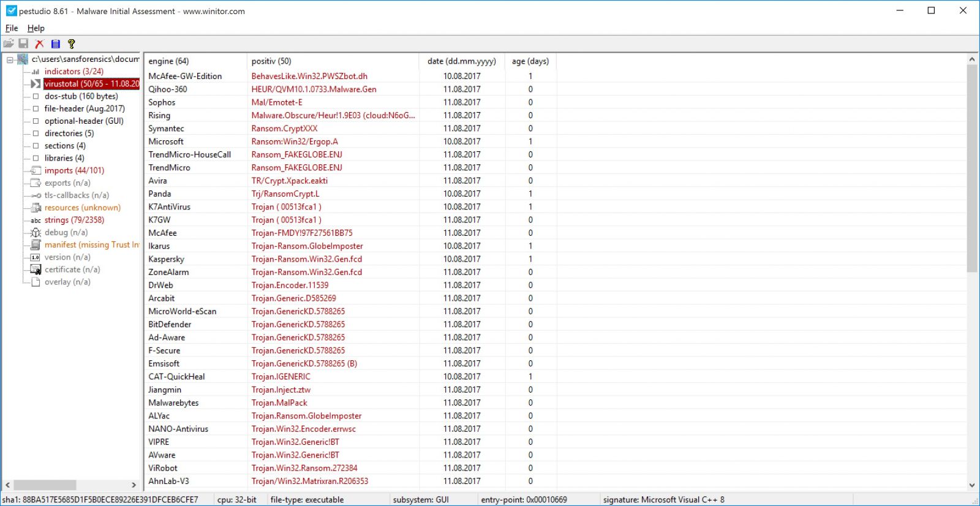Click the 1.0 icon beside version
Viewport: 980px width, 506px height.
pos(36,257)
